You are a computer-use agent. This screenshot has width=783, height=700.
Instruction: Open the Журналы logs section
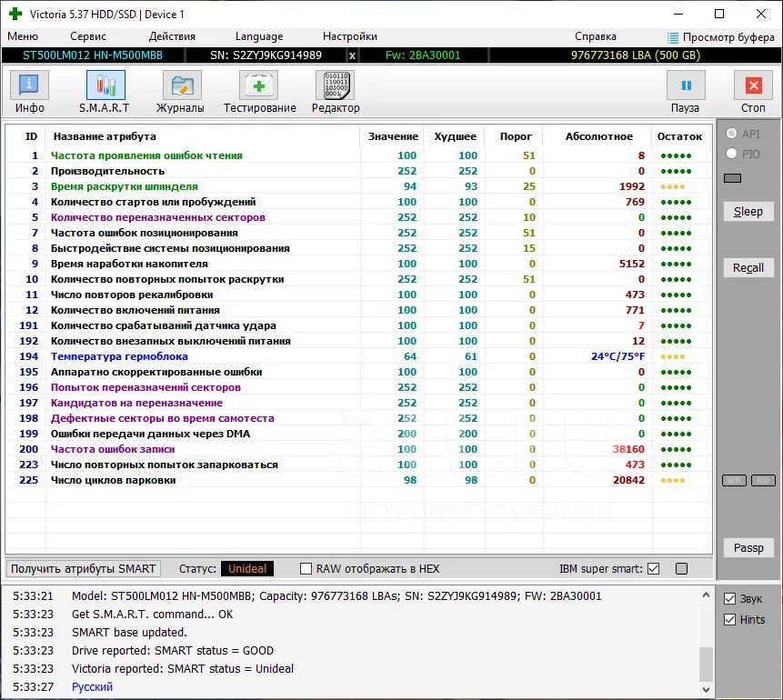[181, 92]
